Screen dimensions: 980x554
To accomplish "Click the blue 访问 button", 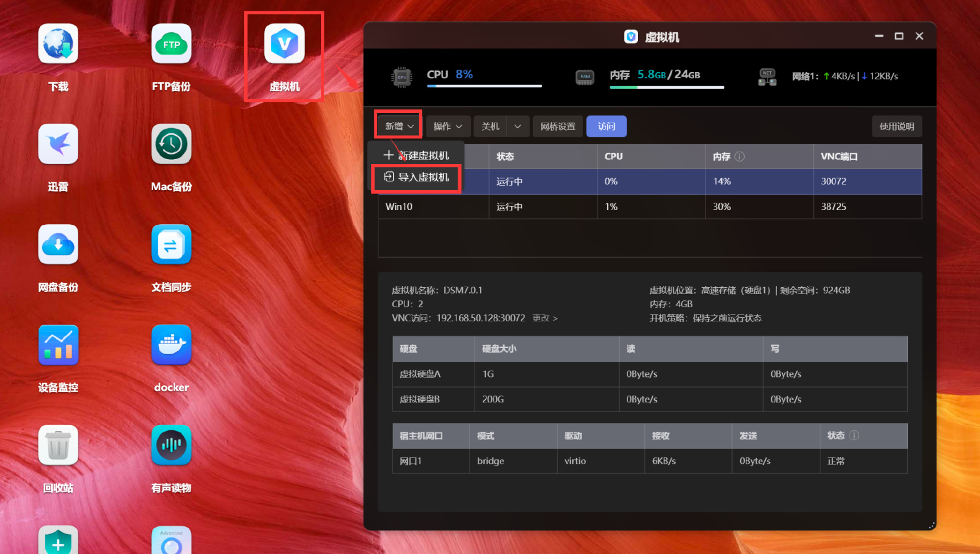I will click(x=606, y=126).
